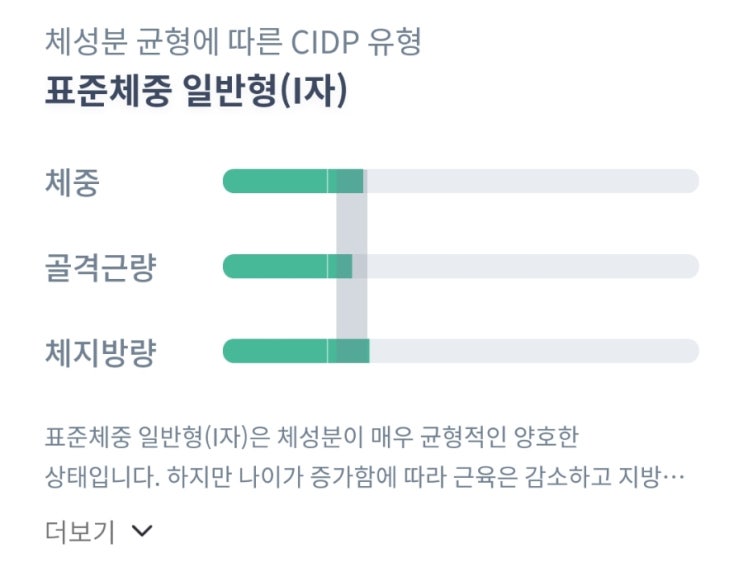Tap the empty gray track of 체중 bar
This screenshot has width=743, height=562.
coord(531,181)
